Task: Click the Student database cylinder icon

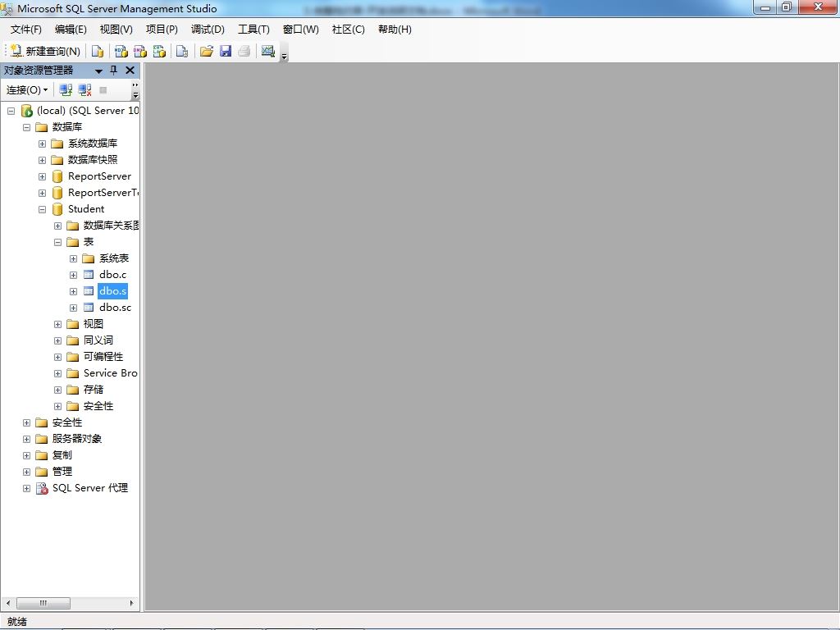Action: click(x=57, y=209)
